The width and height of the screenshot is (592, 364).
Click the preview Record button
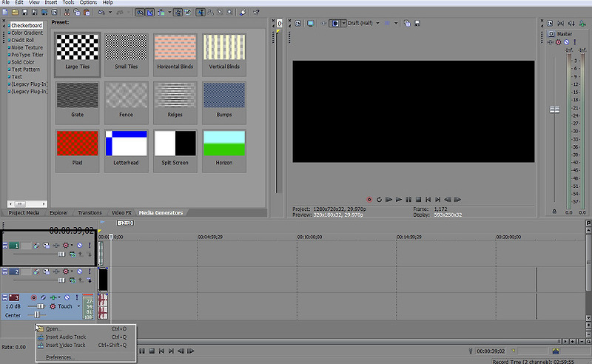click(x=369, y=199)
